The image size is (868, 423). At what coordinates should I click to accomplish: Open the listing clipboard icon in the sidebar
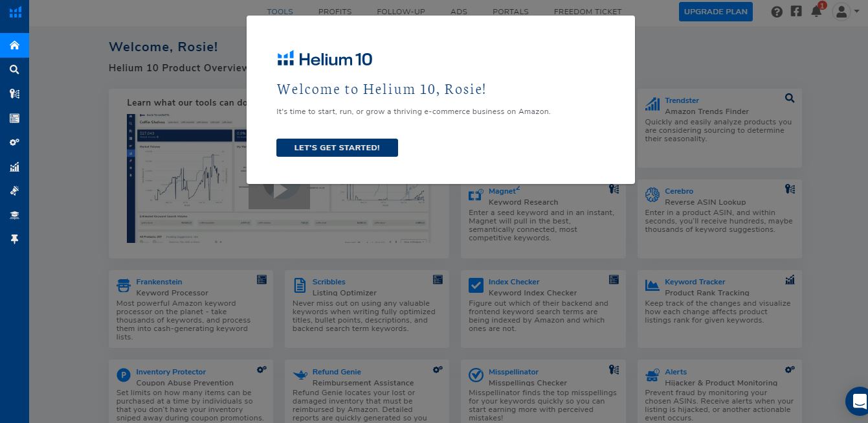point(14,118)
